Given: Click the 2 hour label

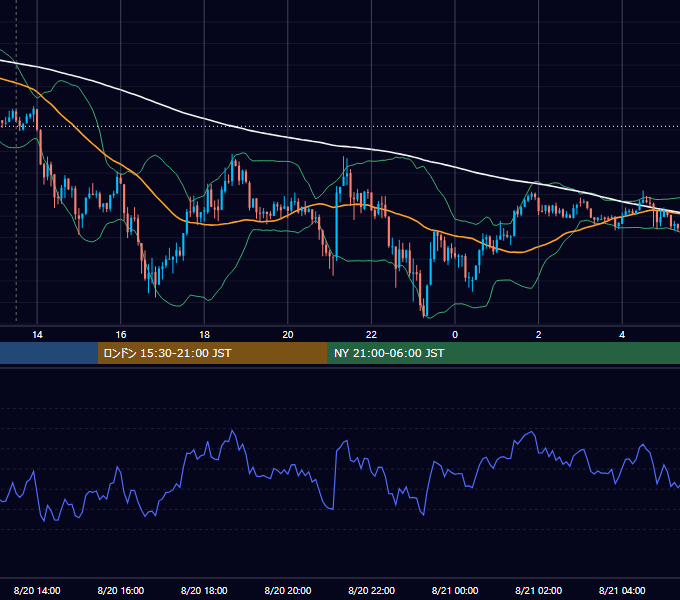Looking at the screenshot, I should pyautogui.click(x=539, y=335).
